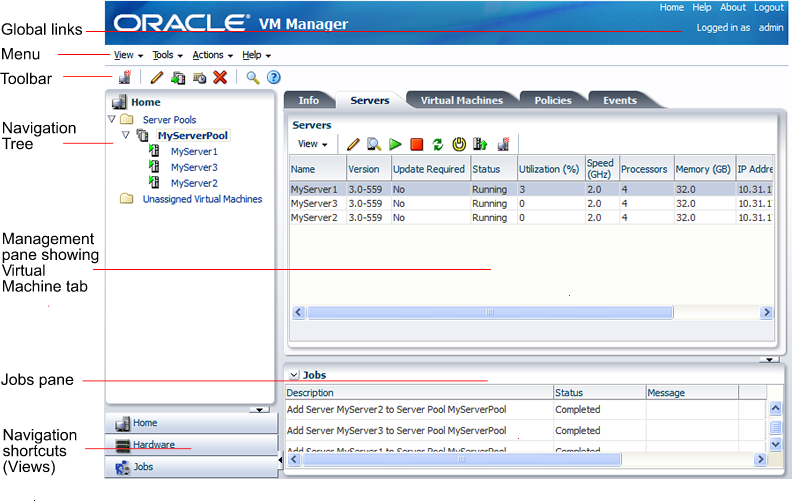
Task: Collapse the Jobs pane with its chevron
Action: coord(294,375)
